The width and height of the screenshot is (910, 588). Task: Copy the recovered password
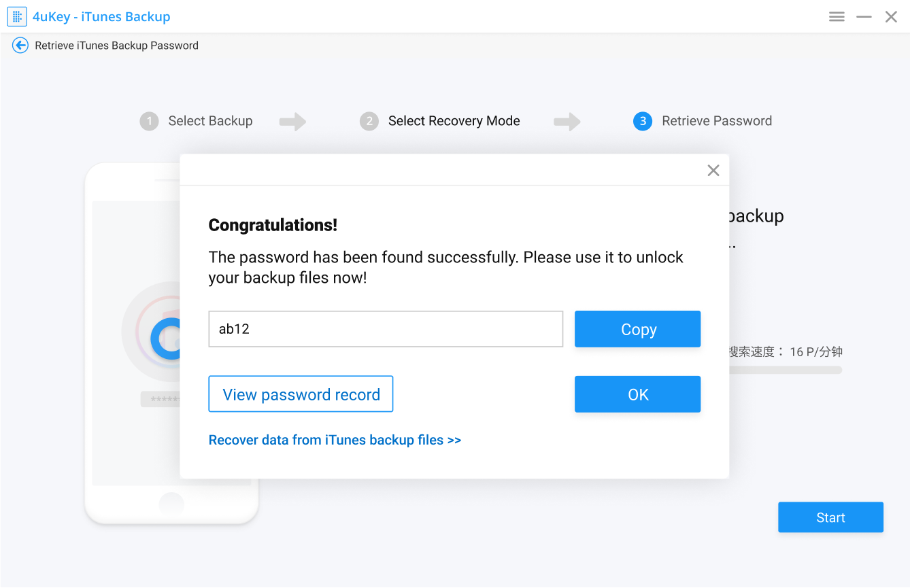(637, 329)
